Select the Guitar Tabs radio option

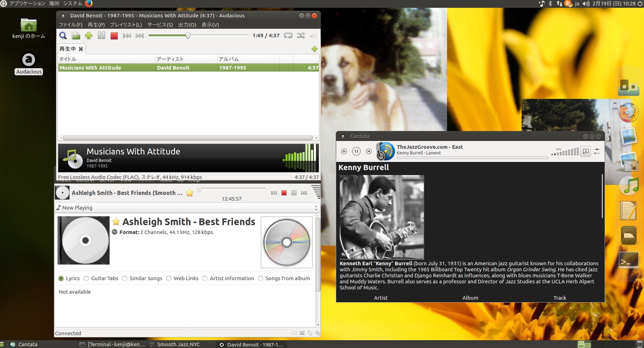(x=86, y=278)
